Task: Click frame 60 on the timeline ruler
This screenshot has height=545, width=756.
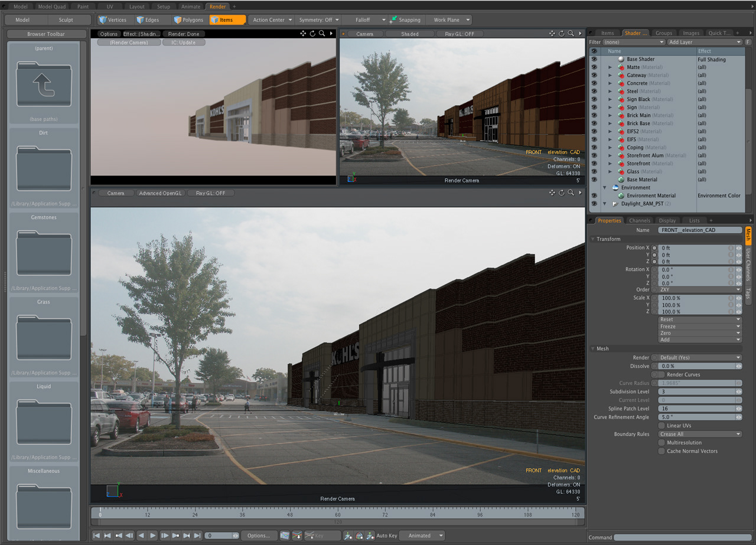Action: [338, 514]
